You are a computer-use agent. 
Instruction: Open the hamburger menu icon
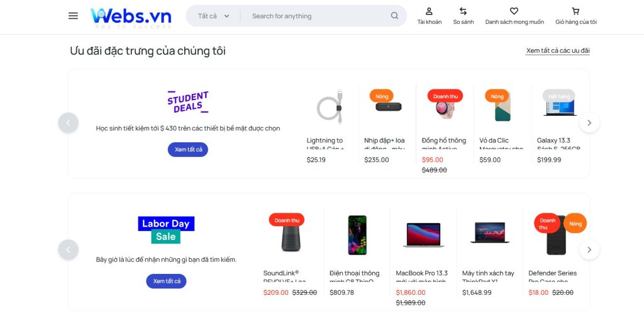pyautogui.click(x=73, y=16)
